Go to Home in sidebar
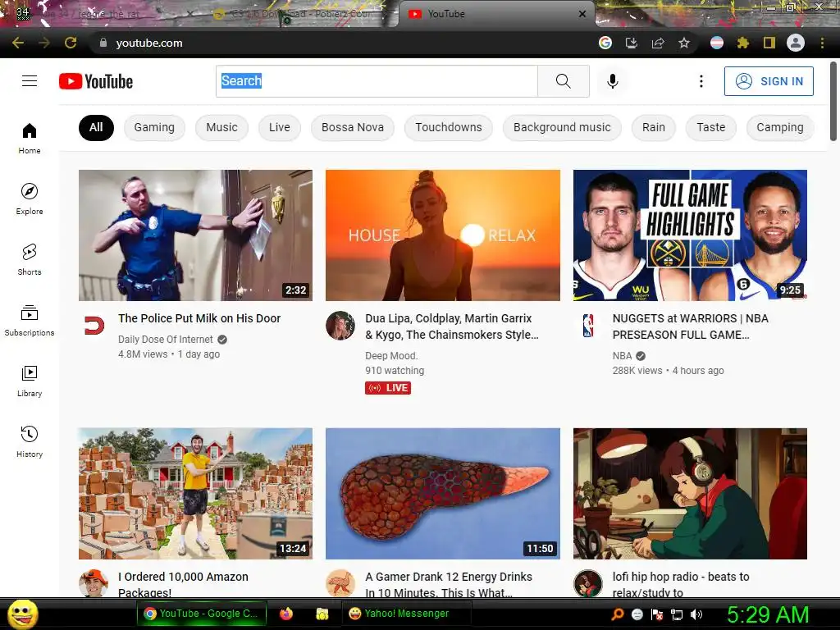Screen dimensions: 840x630 point(30,138)
